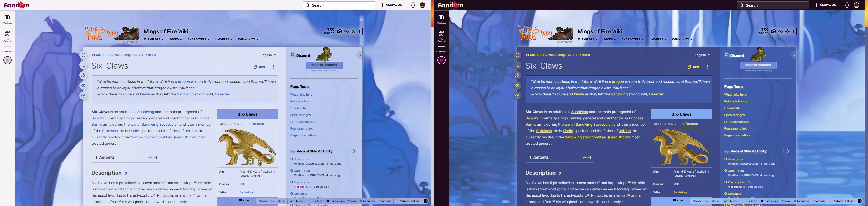The image size is (868, 206).
Task: Focus the Search field in light-theme window
Action: click(339, 5)
